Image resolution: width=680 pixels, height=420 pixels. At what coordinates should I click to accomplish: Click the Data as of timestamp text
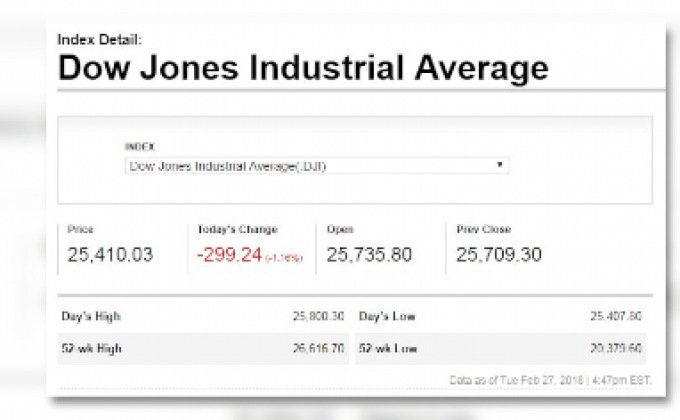pos(550,380)
